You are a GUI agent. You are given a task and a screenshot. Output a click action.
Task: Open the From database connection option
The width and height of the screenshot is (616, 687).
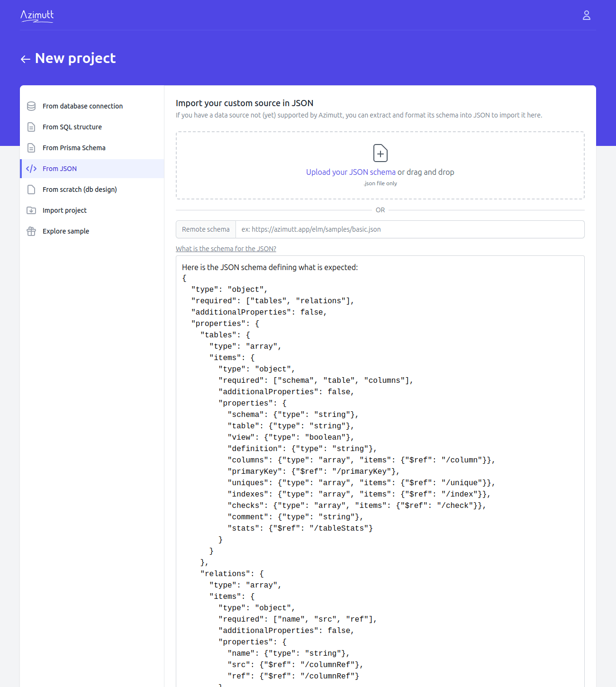82,106
